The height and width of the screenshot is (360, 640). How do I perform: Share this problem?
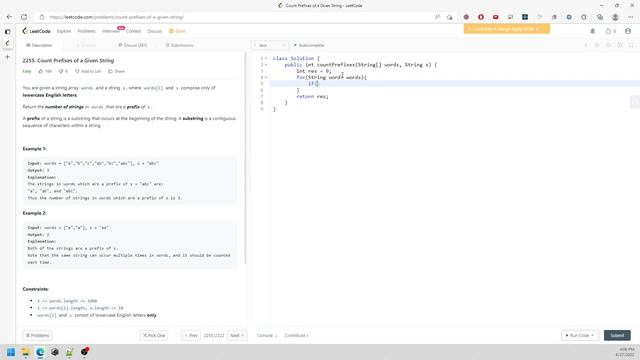(116, 71)
